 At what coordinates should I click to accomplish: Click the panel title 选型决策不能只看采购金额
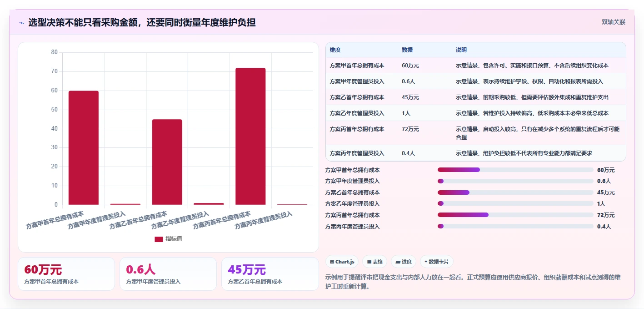coord(142,22)
